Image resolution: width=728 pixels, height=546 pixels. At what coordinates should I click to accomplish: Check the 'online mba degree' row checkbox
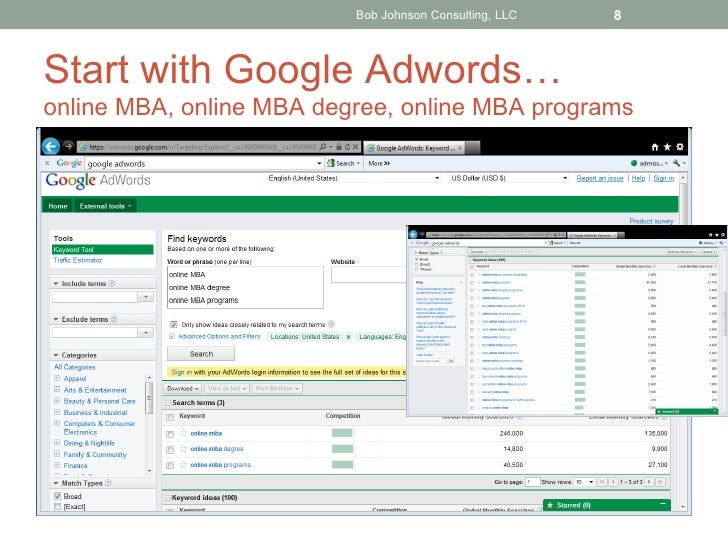pyautogui.click(x=170, y=449)
